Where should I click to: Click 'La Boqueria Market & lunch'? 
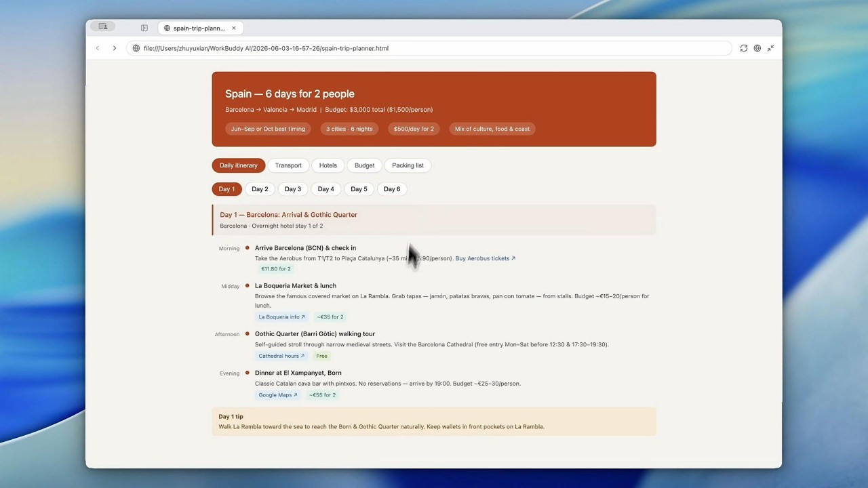296,286
